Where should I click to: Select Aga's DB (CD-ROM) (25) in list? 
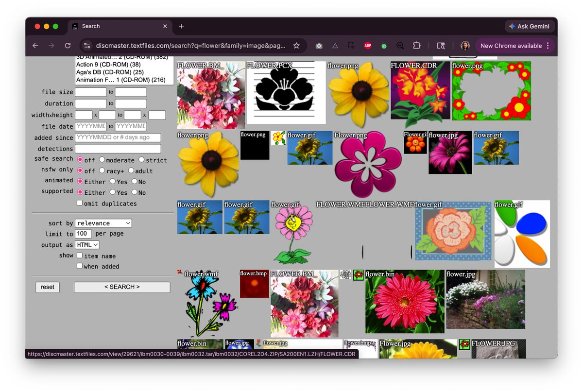(x=110, y=72)
